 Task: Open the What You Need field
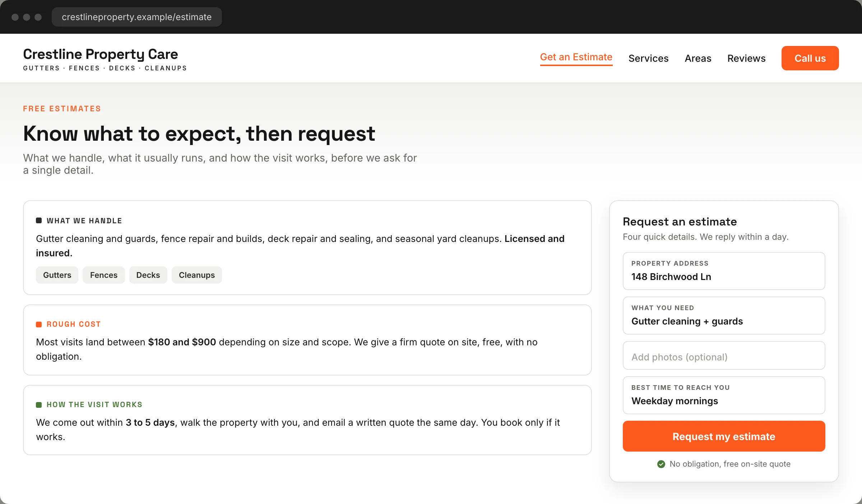[x=724, y=316]
